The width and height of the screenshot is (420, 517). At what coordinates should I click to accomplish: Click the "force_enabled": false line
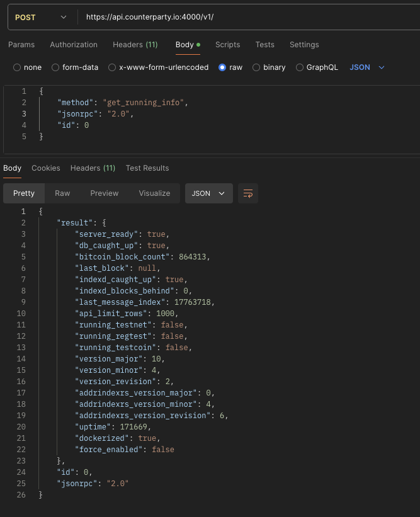[x=124, y=450]
